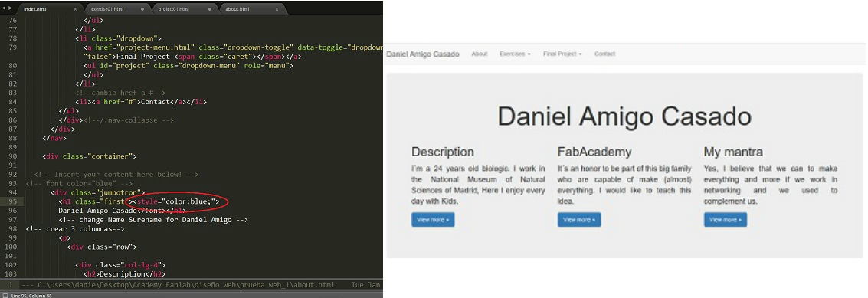
Task: Click View more under FabAcademy
Action: pyautogui.click(x=579, y=220)
